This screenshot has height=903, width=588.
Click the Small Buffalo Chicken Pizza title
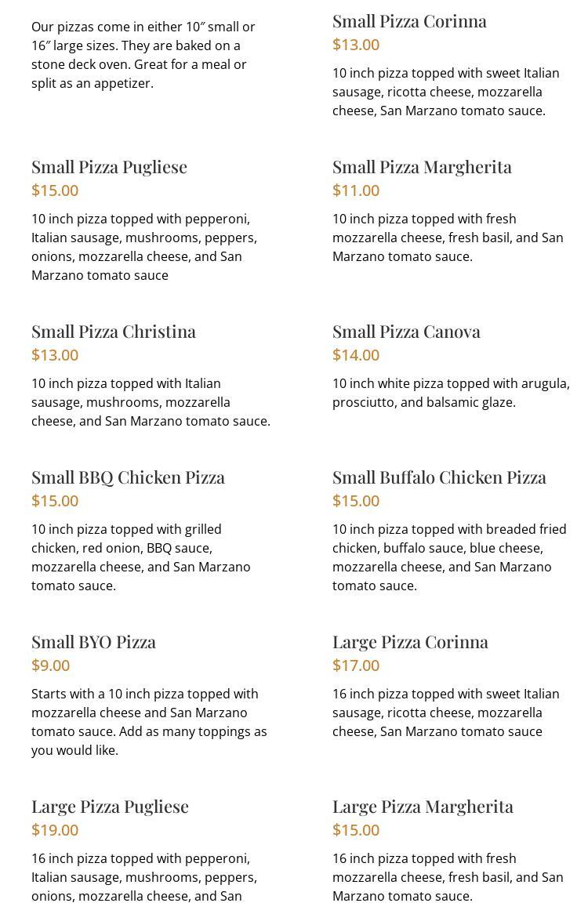click(x=439, y=477)
